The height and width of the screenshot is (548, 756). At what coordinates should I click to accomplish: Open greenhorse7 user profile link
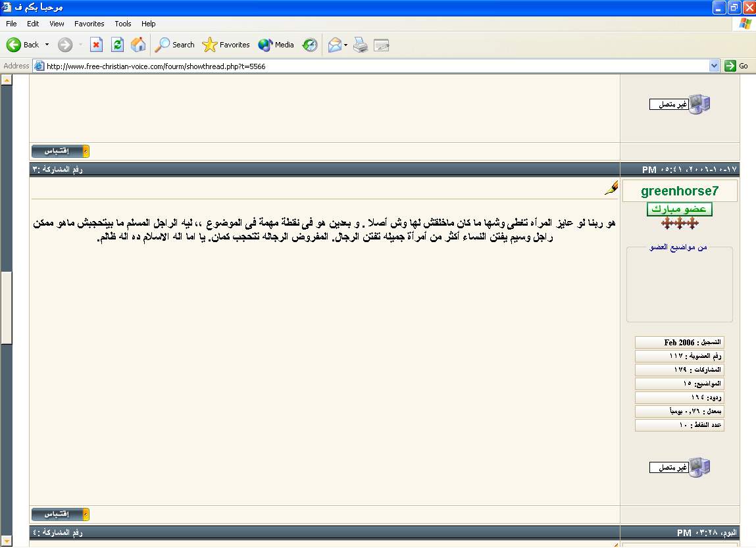click(679, 191)
